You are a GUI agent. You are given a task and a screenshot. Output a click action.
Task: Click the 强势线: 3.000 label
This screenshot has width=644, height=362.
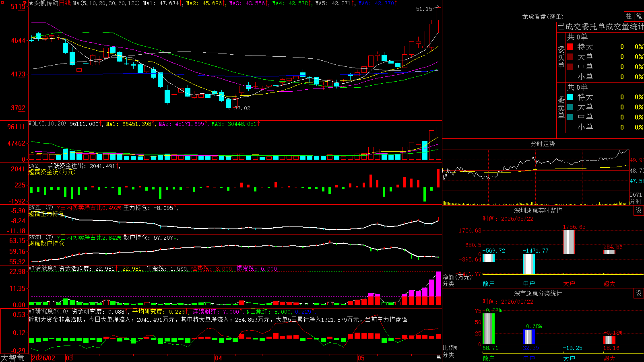[x=212, y=269]
